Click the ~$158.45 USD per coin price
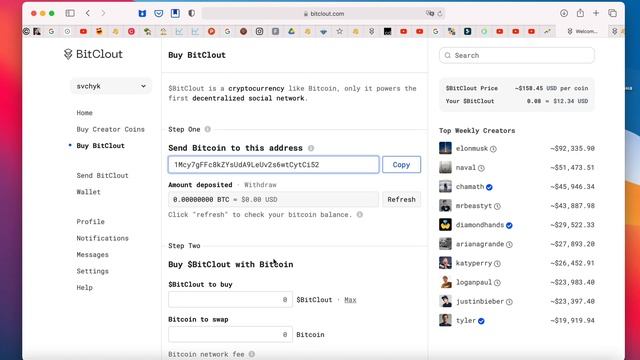Viewport: 640px width, 360px height. (551, 88)
